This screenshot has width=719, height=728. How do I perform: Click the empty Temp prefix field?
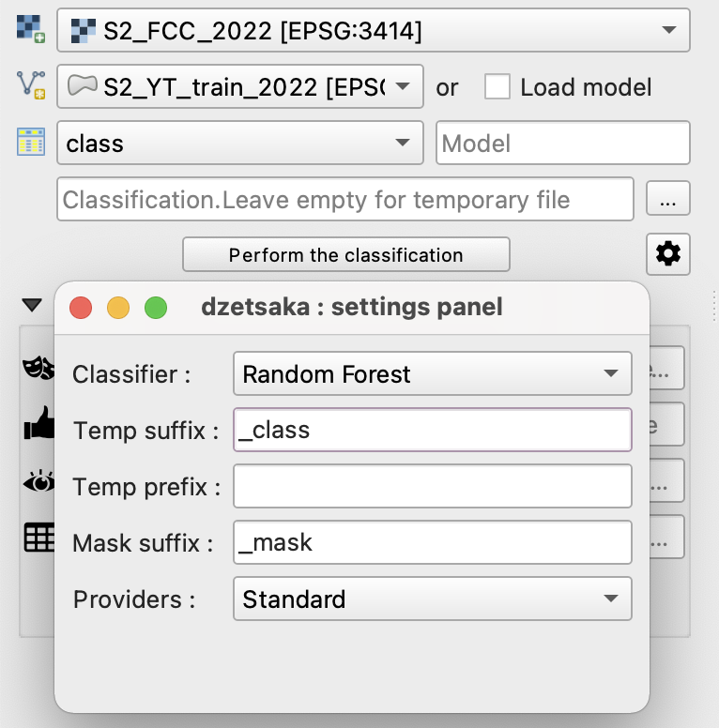pos(432,486)
